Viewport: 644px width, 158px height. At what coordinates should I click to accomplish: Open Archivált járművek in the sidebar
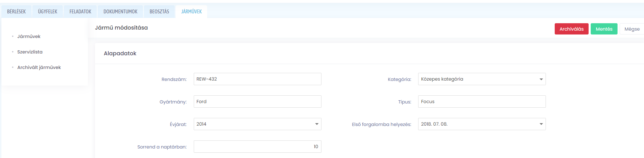pyautogui.click(x=39, y=68)
